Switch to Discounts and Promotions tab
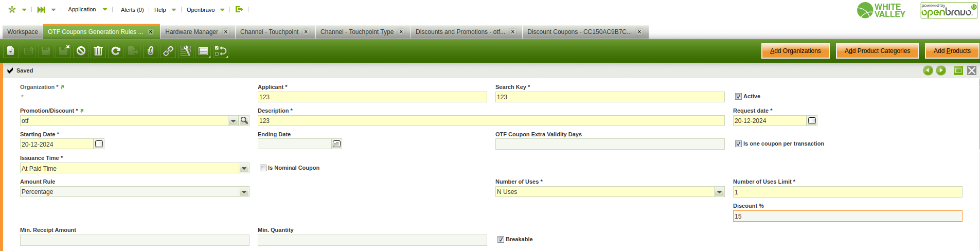This screenshot has height=251, width=980. 460,32
